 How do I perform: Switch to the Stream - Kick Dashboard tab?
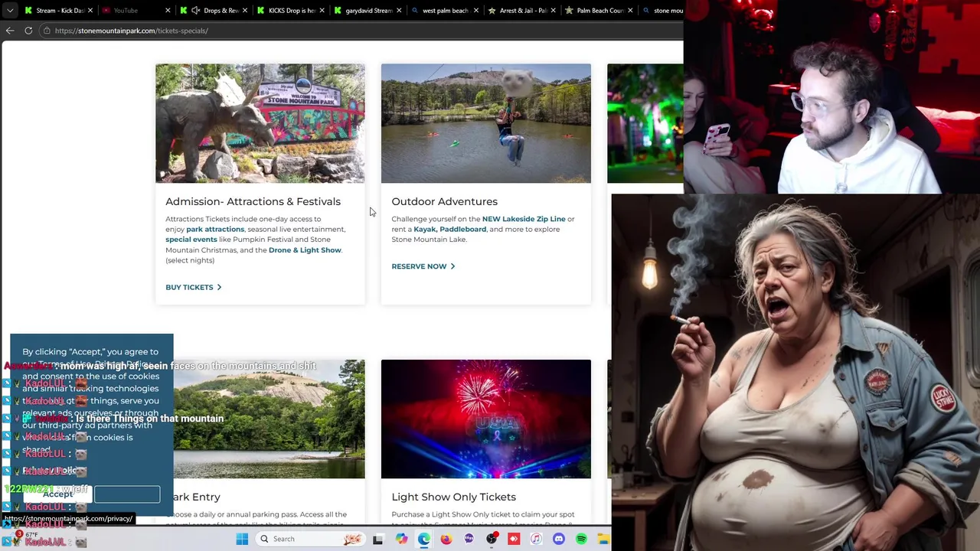pyautogui.click(x=58, y=10)
